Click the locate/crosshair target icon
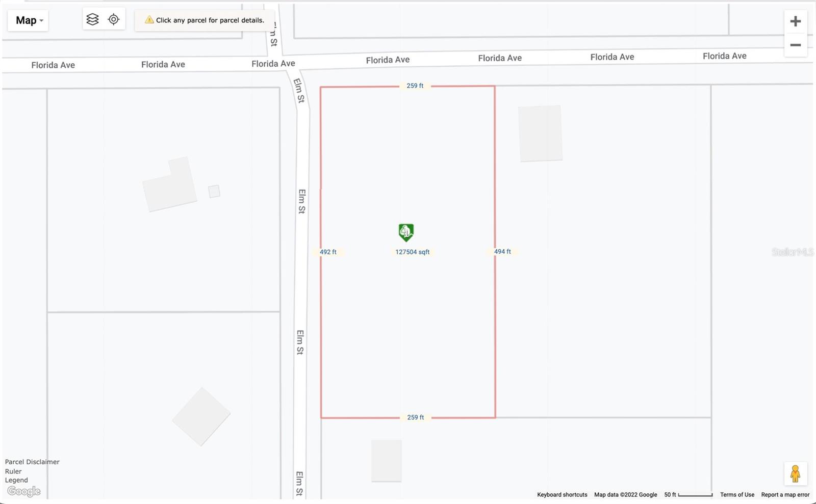Image resolution: width=816 pixels, height=504 pixels. point(114,19)
